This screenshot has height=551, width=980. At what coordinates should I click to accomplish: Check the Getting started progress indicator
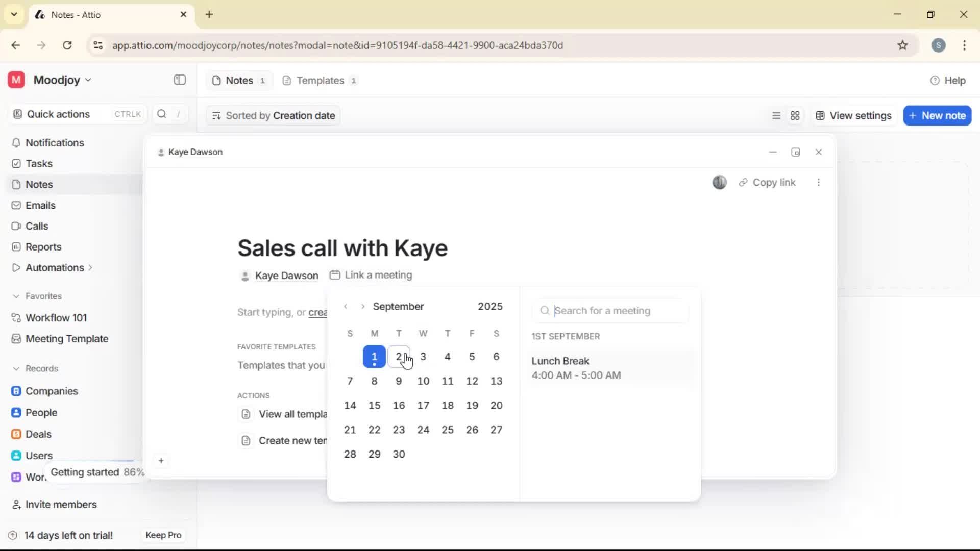point(97,472)
